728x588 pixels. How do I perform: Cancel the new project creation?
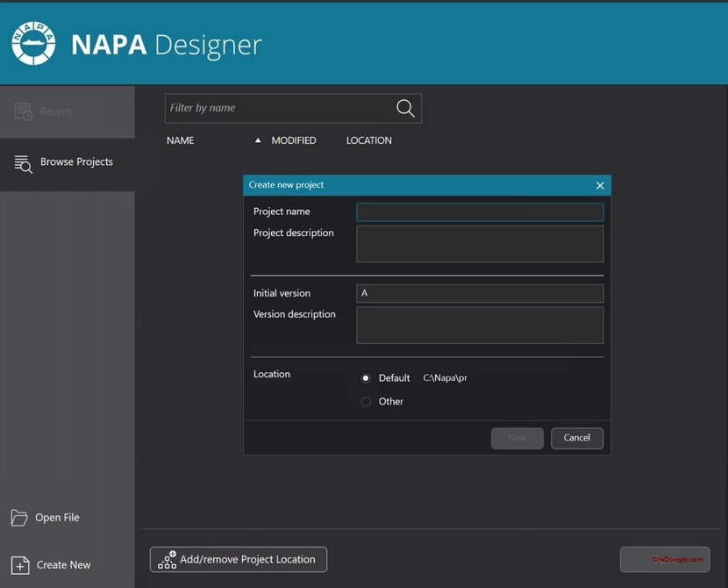[x=576, y=438]
